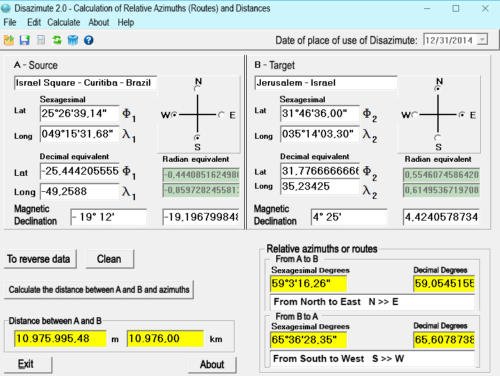Click the green reverse arrows toolbar icon

point(57,40)
